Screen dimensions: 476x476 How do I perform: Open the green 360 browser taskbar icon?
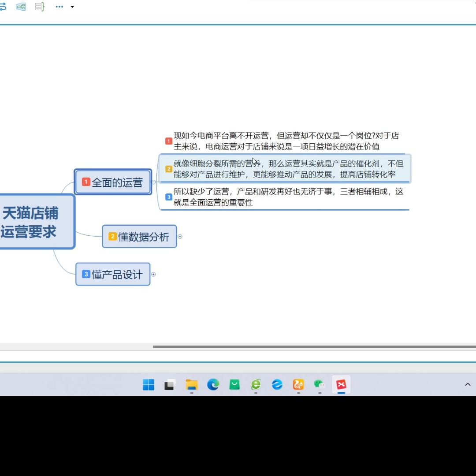point(256,385)
